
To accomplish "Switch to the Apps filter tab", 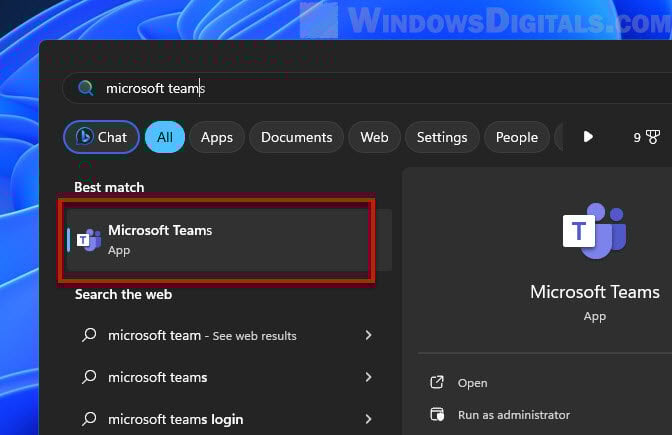I will click(x=217, y=137).
